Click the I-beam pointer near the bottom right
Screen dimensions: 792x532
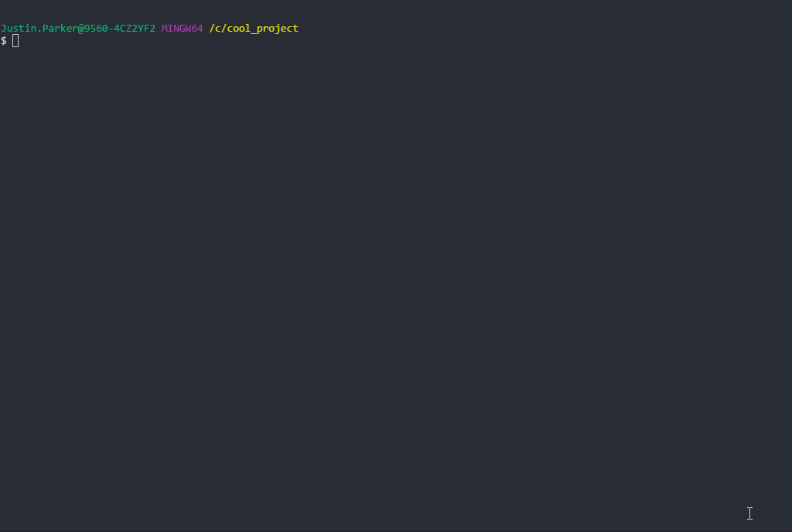(x=749, y=513)
